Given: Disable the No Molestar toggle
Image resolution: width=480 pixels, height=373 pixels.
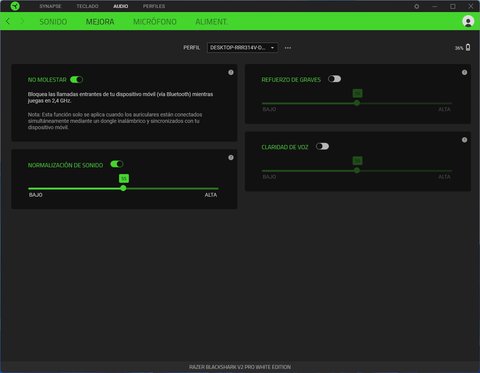Looking at the screenshot, I should [x=76, y=79].
